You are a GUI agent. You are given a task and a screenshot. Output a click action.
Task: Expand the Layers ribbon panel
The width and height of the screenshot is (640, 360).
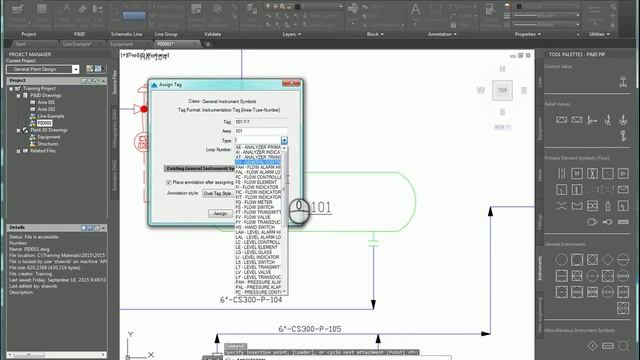pyautogui.click(x=291, y=34)
